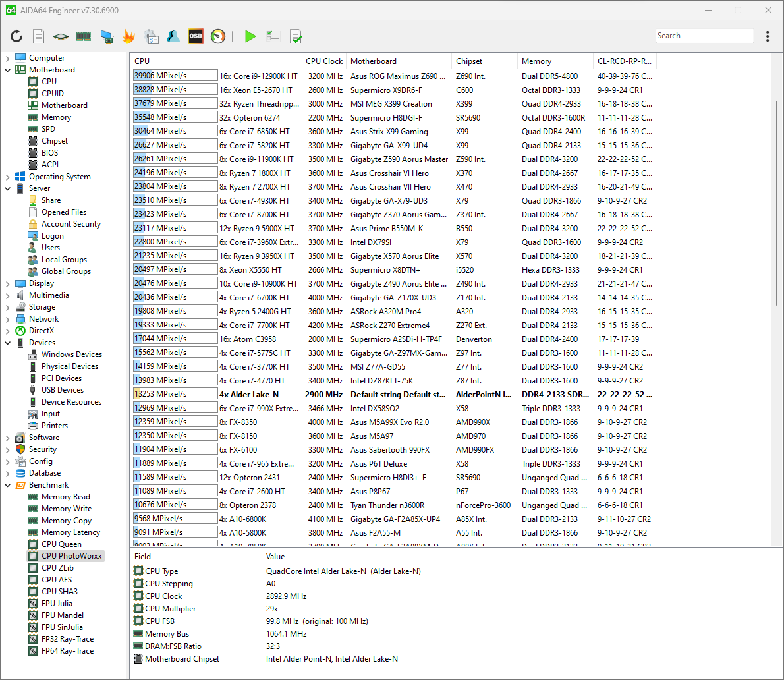
Task: Open the Report toolbar icon
Action: pos(38,36)
